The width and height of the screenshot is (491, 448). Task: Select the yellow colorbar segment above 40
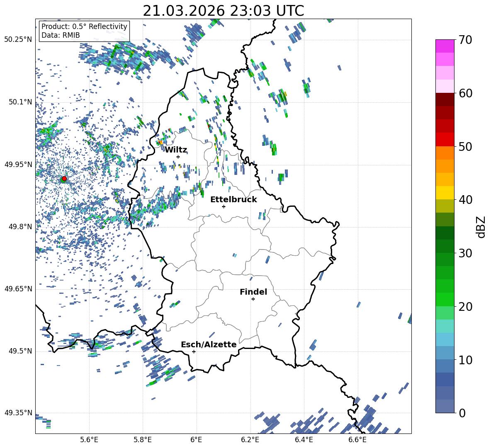click(x=445, y=193)
